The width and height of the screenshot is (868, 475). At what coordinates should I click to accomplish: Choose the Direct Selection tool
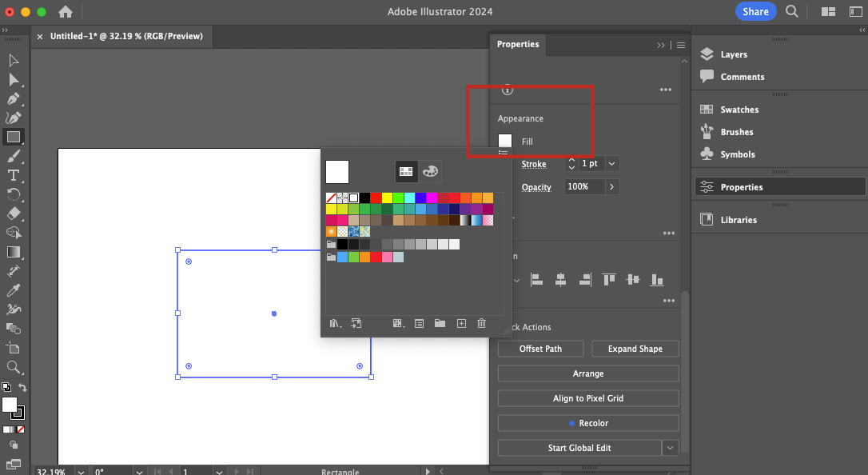[14, 79]
